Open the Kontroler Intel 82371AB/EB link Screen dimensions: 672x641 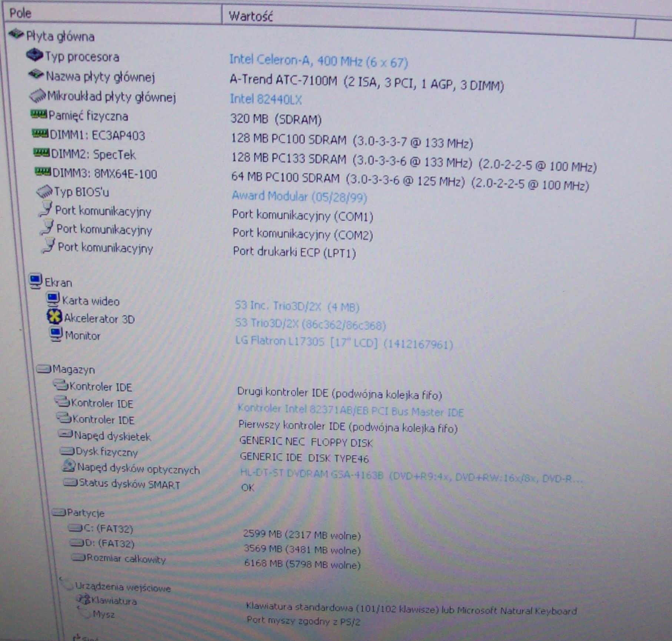350,411
